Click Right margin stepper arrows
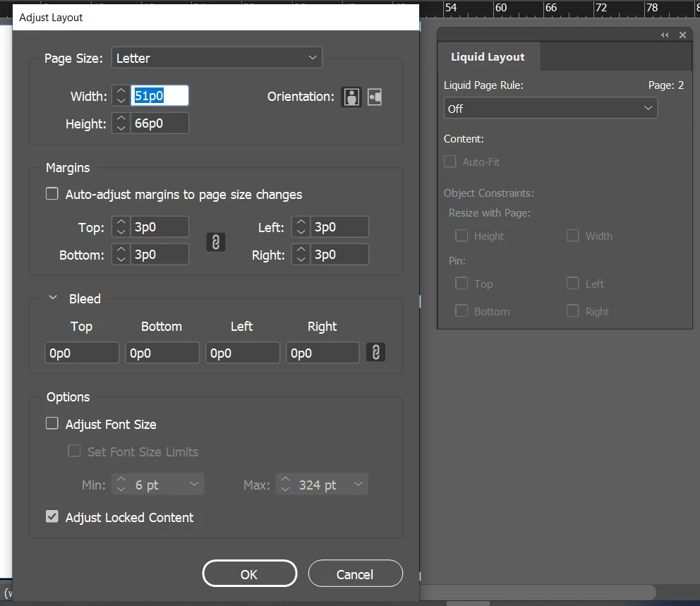Screen dimensions: 700x606 pos(301,255)
